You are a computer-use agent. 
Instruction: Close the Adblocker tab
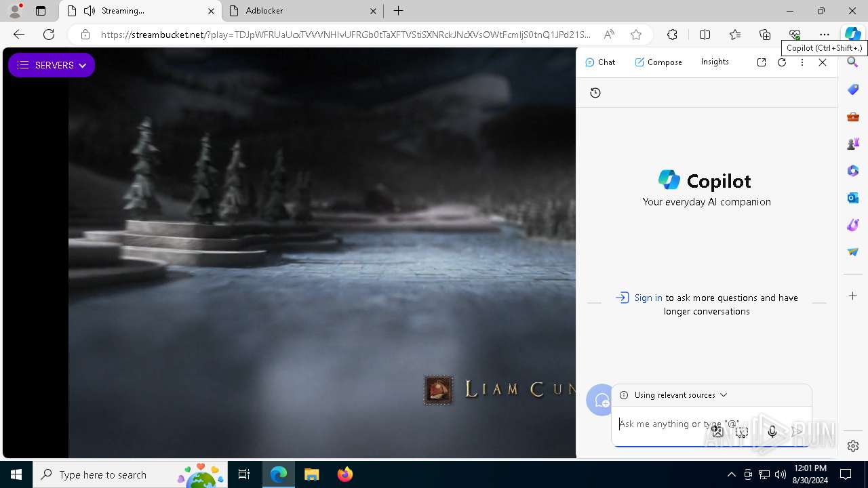pos(373,11)
